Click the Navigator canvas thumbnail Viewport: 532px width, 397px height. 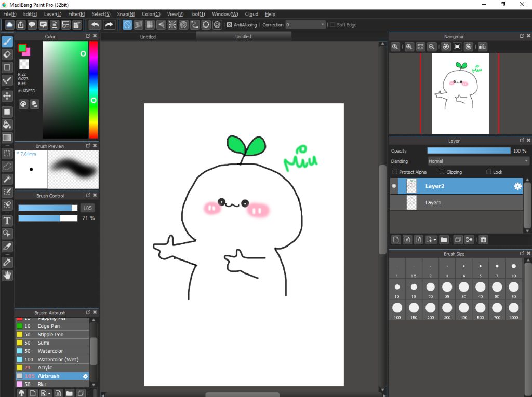(460, 93)
